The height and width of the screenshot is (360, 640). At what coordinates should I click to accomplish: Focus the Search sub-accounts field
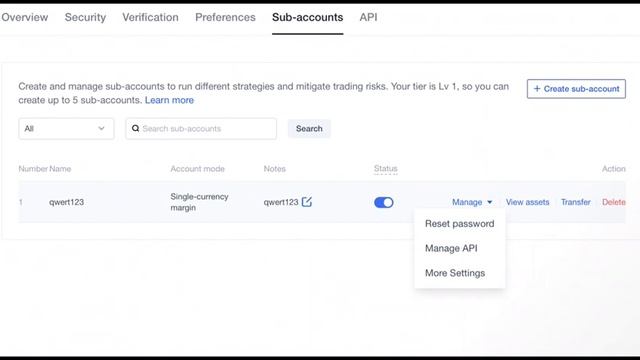click(201, 129)
